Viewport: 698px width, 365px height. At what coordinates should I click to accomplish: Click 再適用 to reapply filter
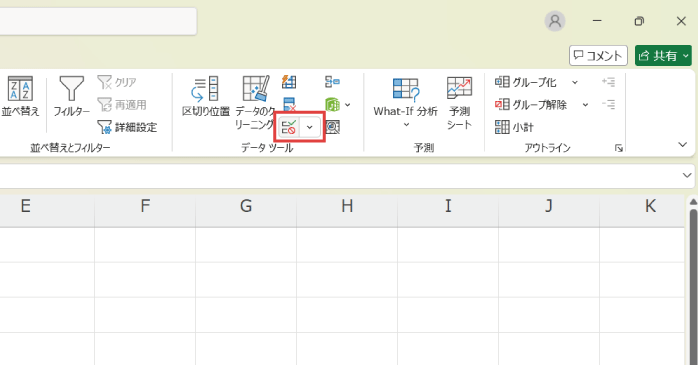122,105
